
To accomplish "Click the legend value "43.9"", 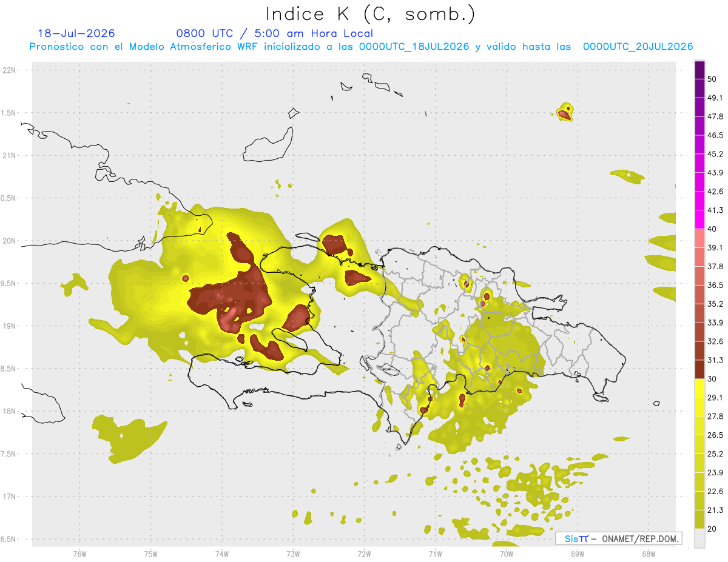I will (715, 173).
